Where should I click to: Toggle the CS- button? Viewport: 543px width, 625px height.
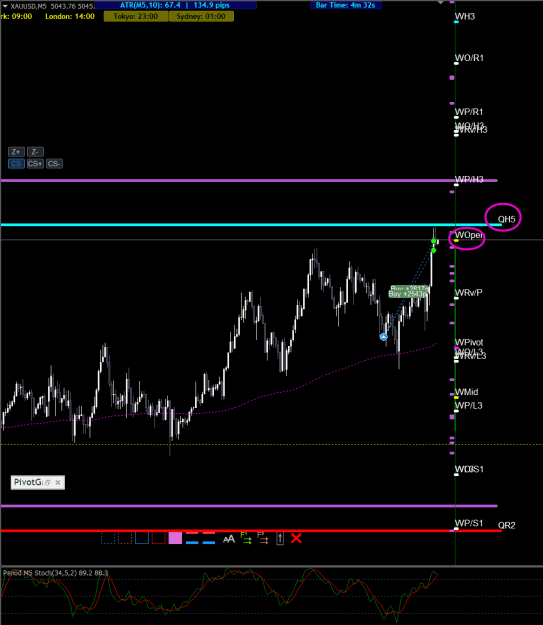click(x=54, y=164)
